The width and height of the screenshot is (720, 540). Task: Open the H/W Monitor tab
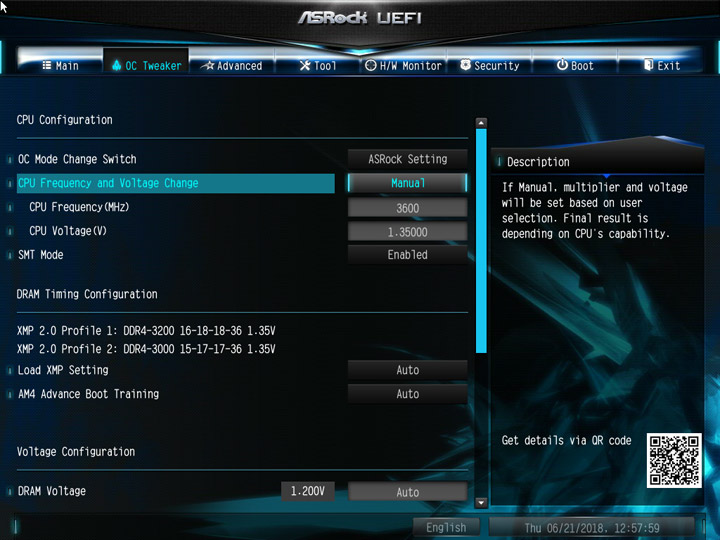(x=403, y=66)
